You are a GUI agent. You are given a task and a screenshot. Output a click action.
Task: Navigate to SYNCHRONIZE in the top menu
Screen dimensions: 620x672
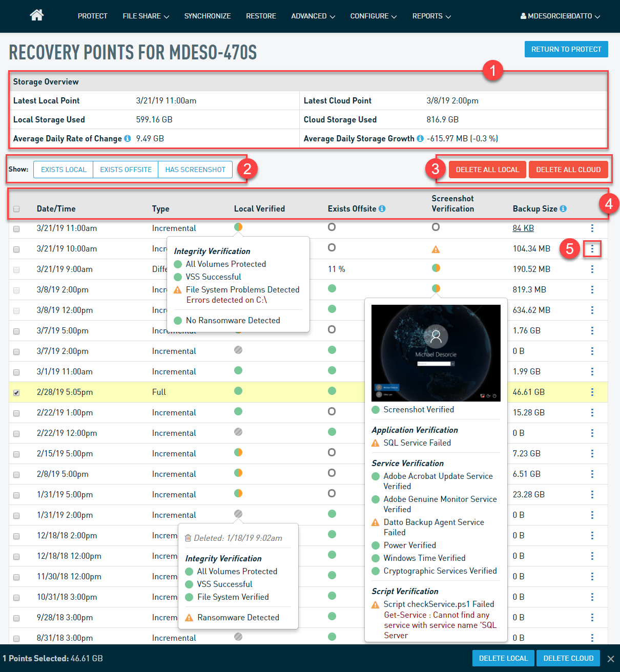tap(207, 16)
